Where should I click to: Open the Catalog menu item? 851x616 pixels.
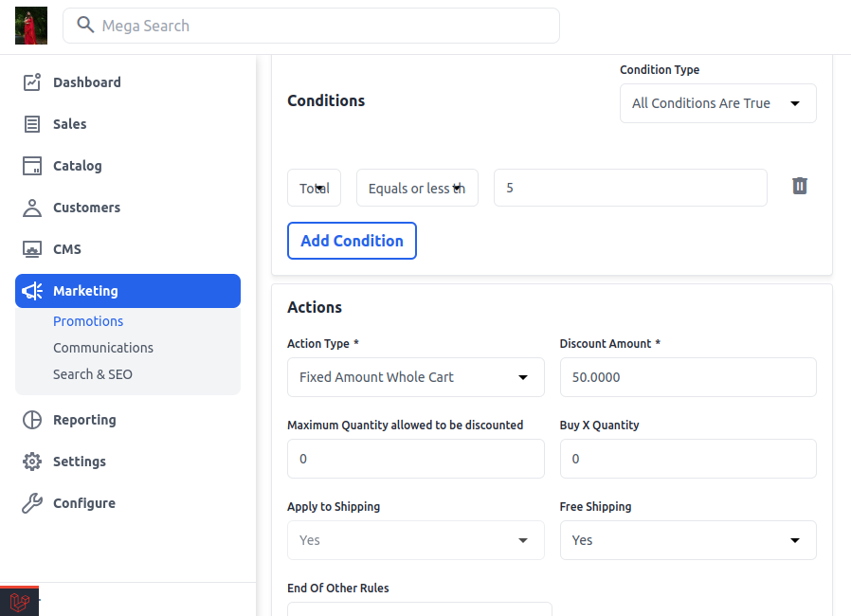pyautogui.click(x=128, y=166)
